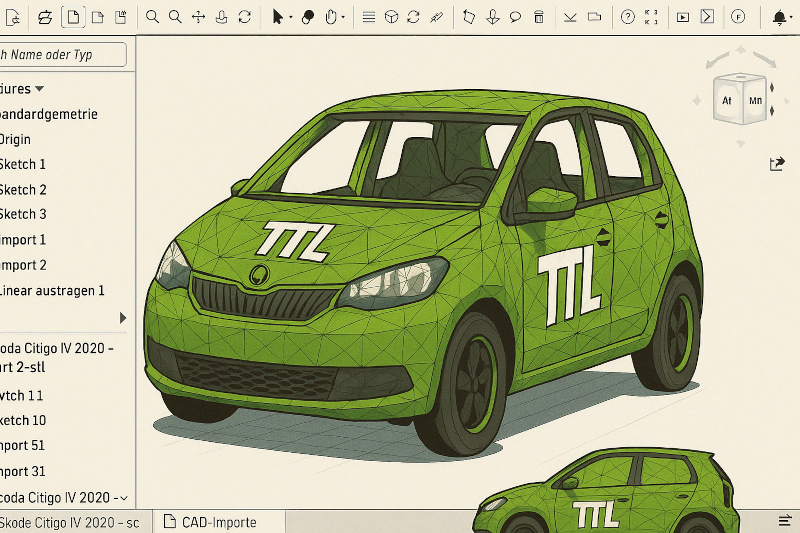Click the circled F icon in toolbar
Viewport: 800px width, 533px height.
[738, 17]
